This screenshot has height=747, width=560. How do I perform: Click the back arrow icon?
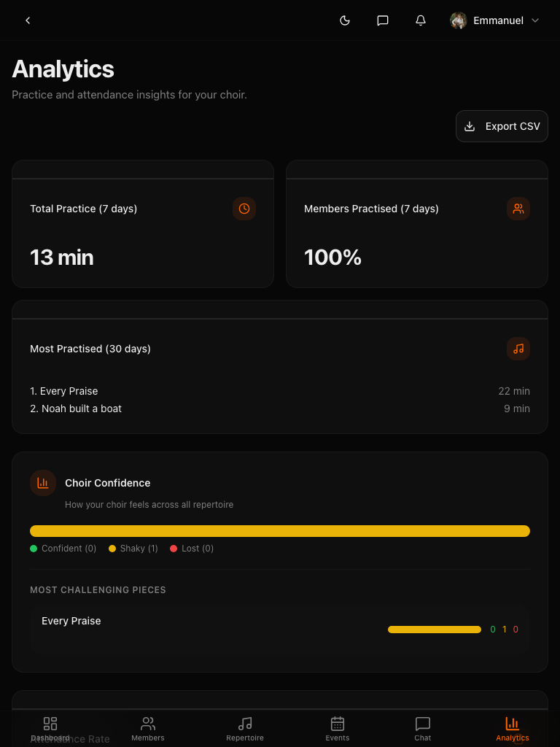(x=28, y=20)
